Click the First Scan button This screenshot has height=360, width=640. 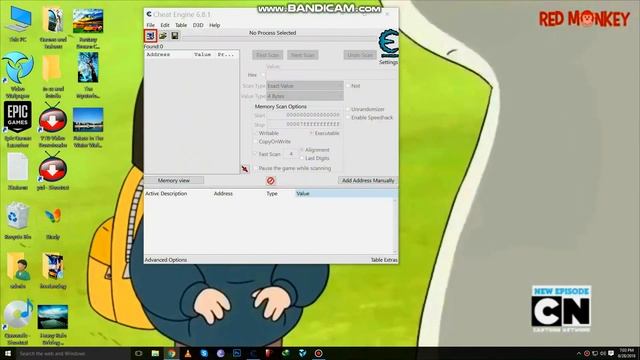pos(267,55)
